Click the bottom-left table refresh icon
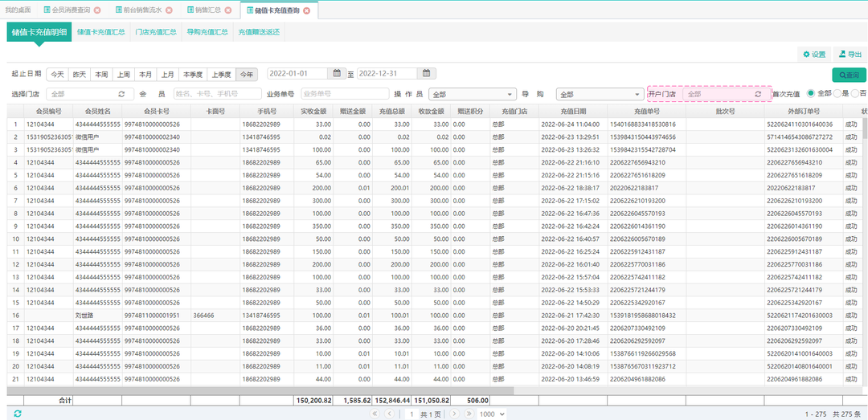This screenshot has height=420, width=868. (x=18, y=414)
